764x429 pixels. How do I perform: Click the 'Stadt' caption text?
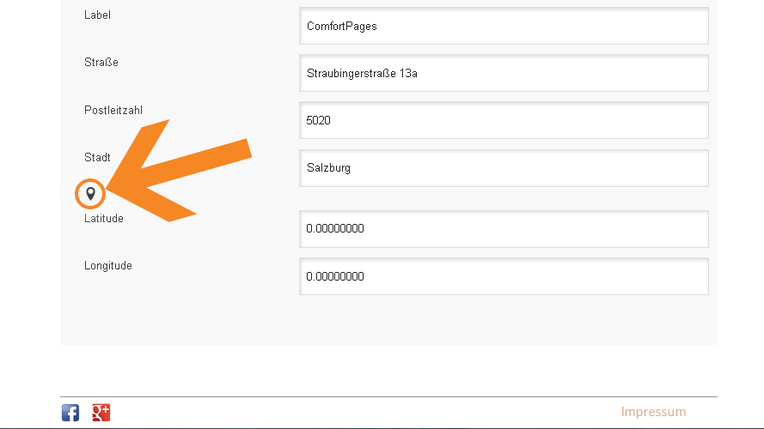point(97,158)
